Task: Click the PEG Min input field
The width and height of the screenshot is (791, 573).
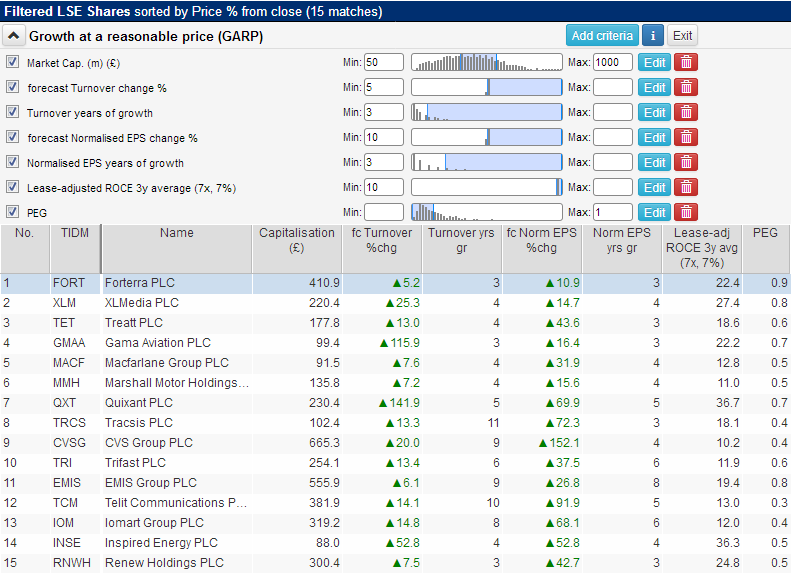Action: (x=384, y=212)
